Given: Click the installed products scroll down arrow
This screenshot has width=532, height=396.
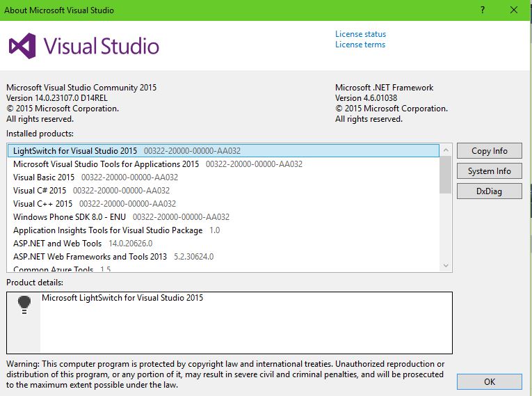Looking at the screenshot, I should click(446, 265).
